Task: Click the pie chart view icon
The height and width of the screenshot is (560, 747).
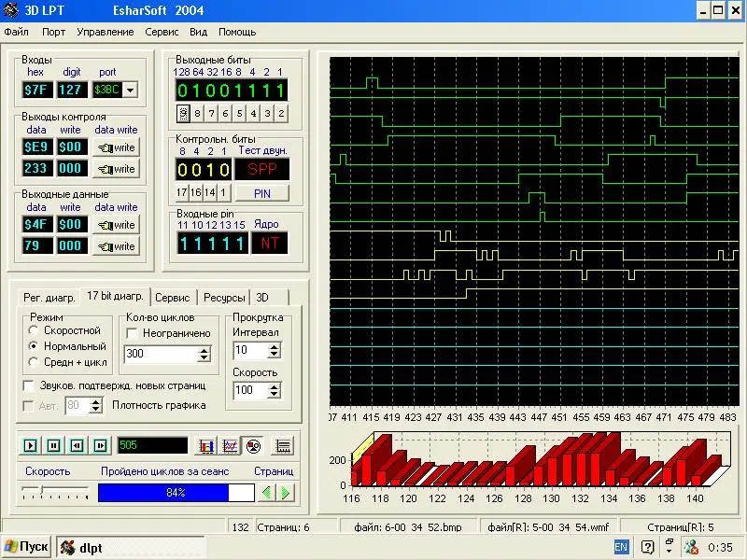Action: click(251, 446)
